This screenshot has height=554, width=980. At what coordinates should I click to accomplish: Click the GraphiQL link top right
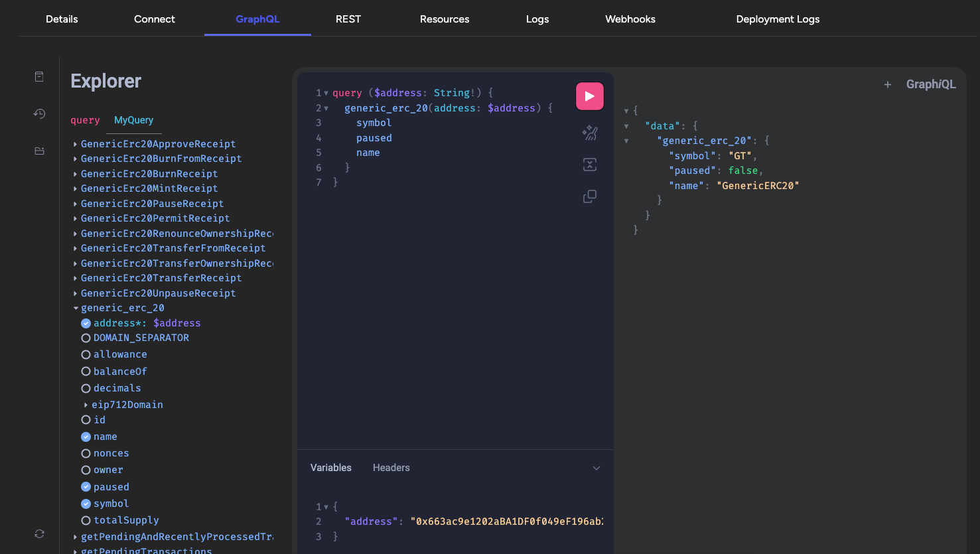tap(931, 84)
